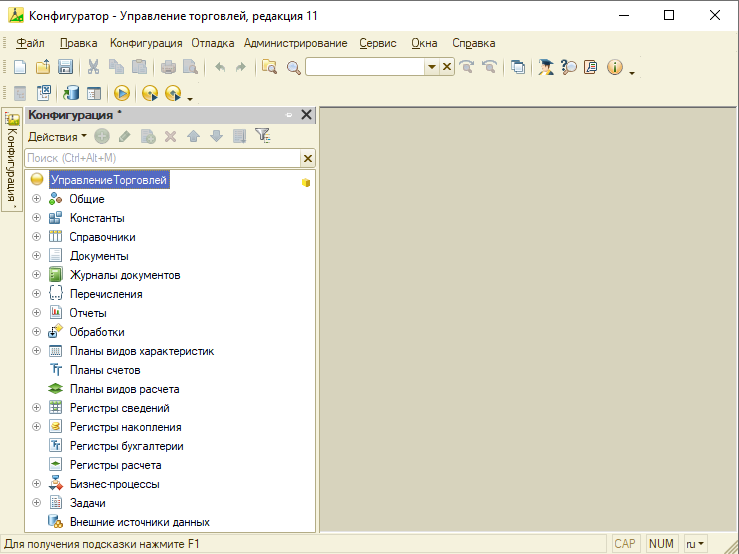Open the ru language selector in status bar

point(695,544)
